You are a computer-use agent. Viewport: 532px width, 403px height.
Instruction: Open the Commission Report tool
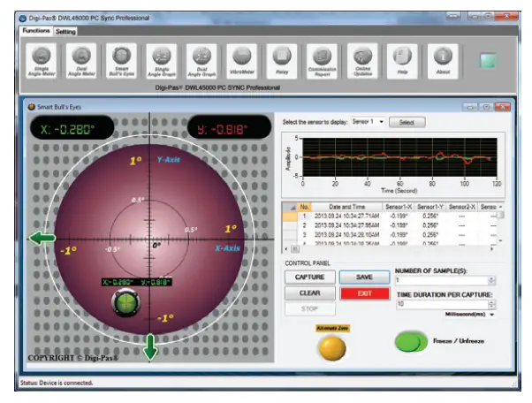[x=322, y=61]
